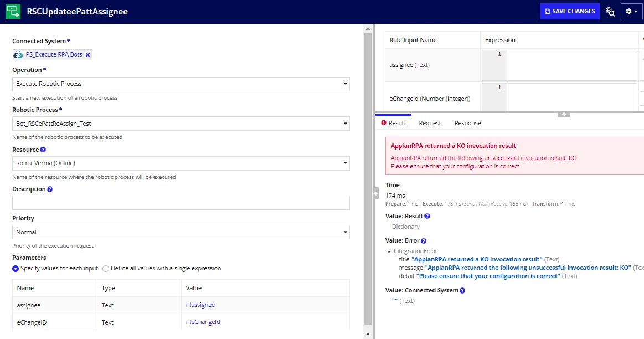
Task: Click the Rule Input Name column header
Action: coord(413,40)
